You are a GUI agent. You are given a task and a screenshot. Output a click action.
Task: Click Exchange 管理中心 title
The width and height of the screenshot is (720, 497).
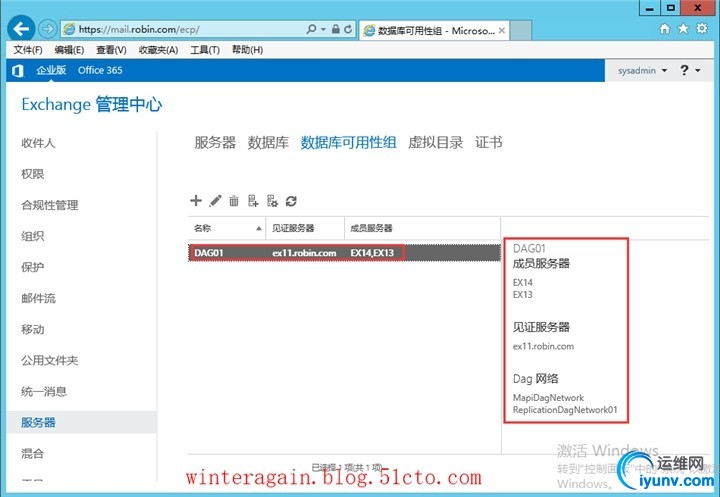[92, 104]
